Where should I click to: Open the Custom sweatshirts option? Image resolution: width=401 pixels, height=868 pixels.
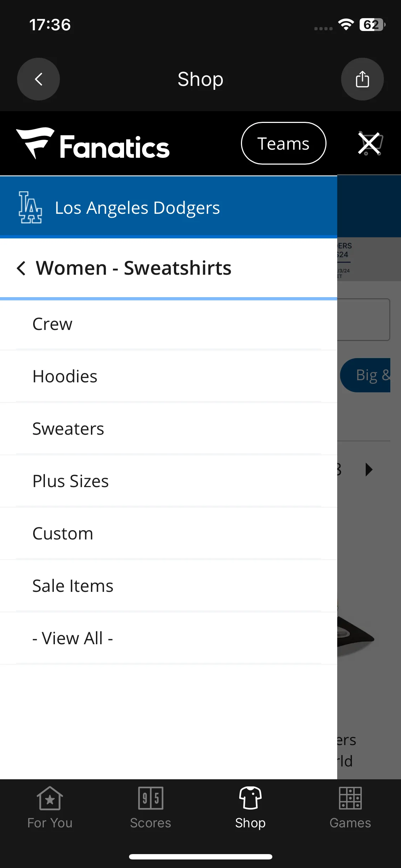(169, 533)
